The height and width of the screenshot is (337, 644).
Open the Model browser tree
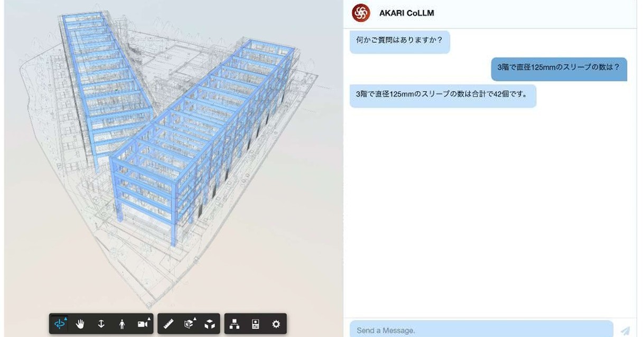pos(235,324)
